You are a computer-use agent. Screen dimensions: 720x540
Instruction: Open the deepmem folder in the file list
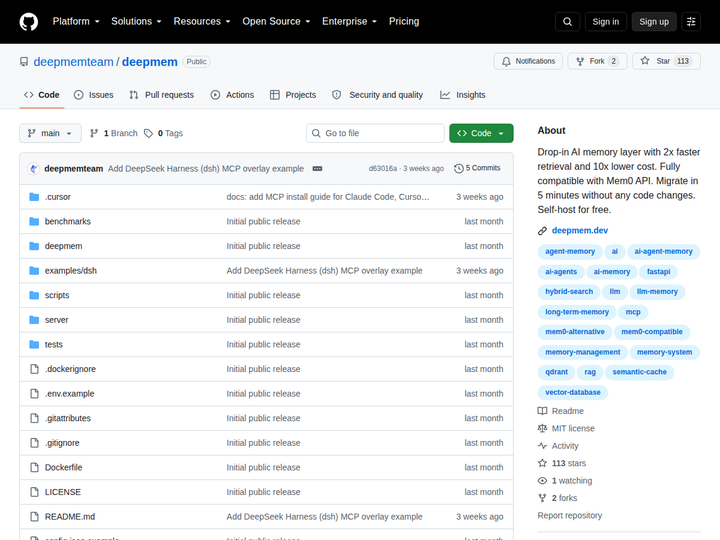tap(63, 246)
